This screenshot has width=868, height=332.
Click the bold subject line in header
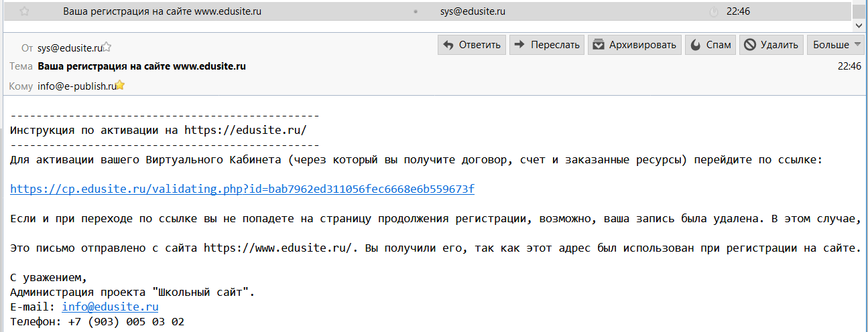142,66
